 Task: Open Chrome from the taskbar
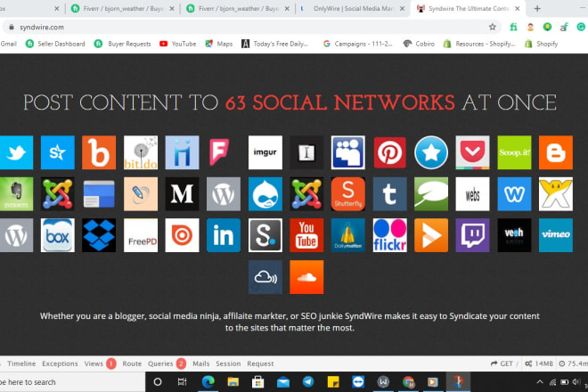(408, 382)
